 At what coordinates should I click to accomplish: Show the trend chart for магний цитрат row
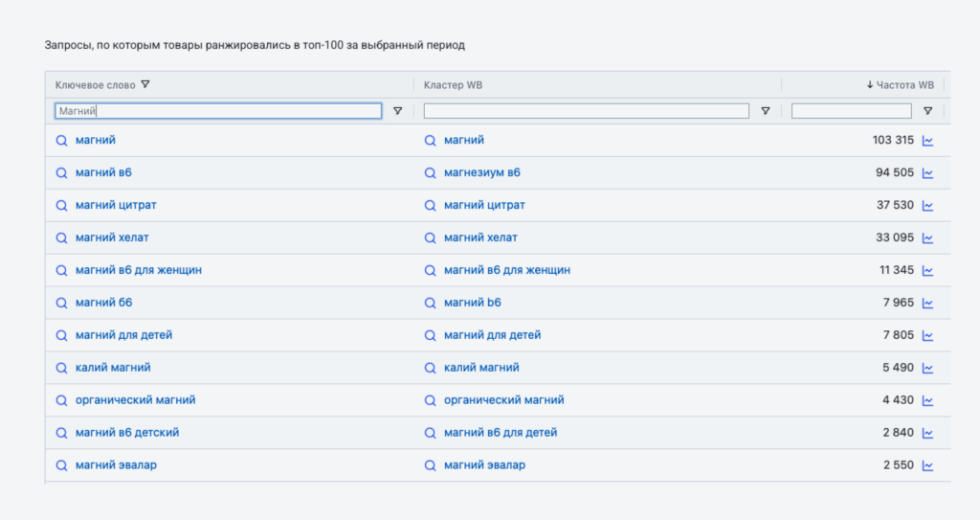(x=927, y=206)
